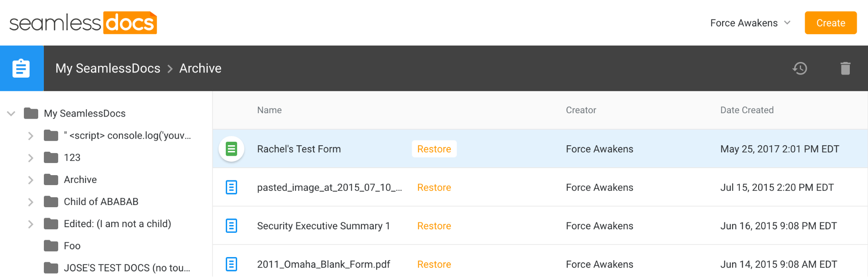Click the document icon beside 2011_Omaha_Blank_Form.pdf
The height and width of the screenshot is (277, 868).
tap(231, 264)
